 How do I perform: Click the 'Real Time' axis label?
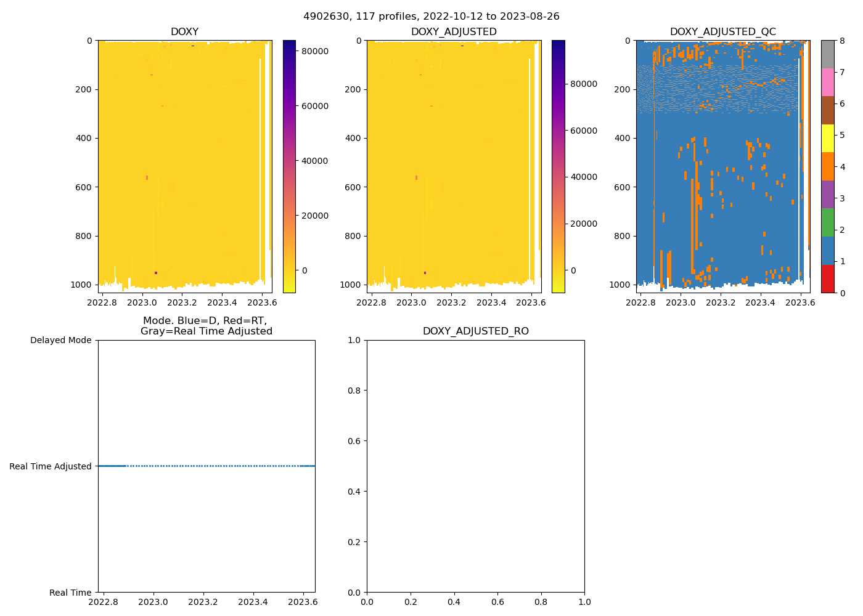pyautogui.click(x=70, y=593)
